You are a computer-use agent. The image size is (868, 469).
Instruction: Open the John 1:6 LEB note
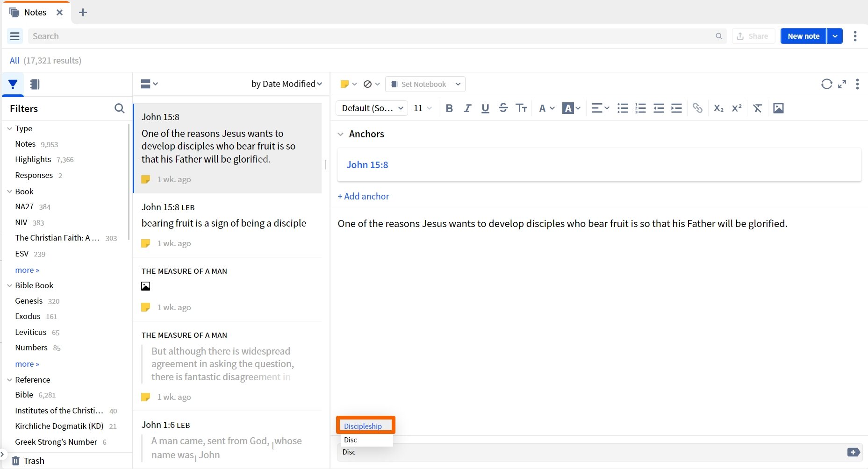pos(228,439)
